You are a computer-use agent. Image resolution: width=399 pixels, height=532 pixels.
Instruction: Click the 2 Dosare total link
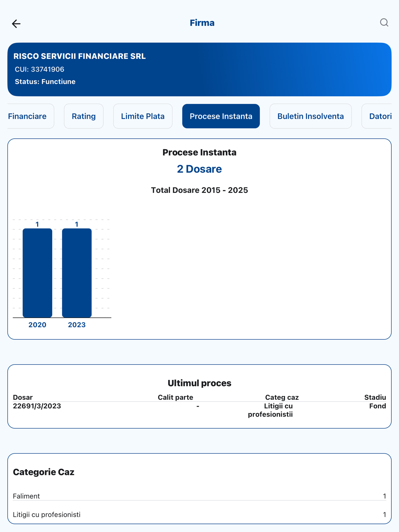(x=199, y=169)
